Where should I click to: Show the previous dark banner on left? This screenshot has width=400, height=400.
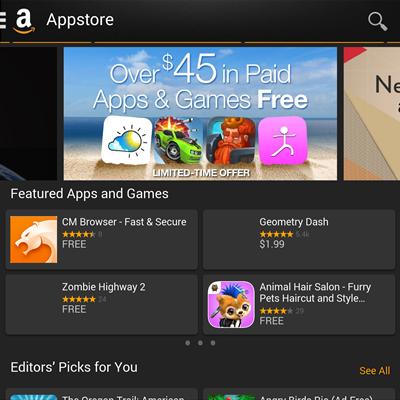pos(28,114)
